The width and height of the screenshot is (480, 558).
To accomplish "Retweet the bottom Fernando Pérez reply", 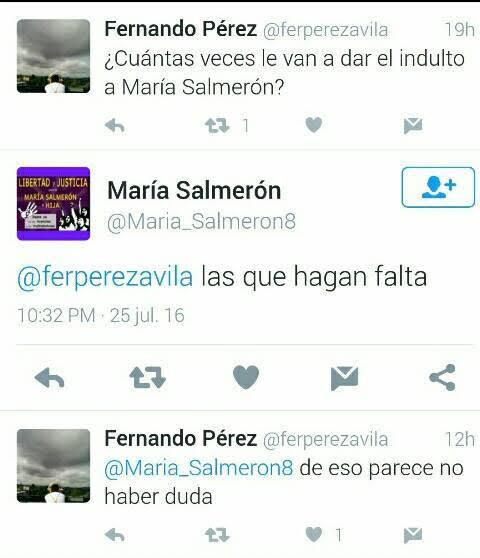I will 217,535.
